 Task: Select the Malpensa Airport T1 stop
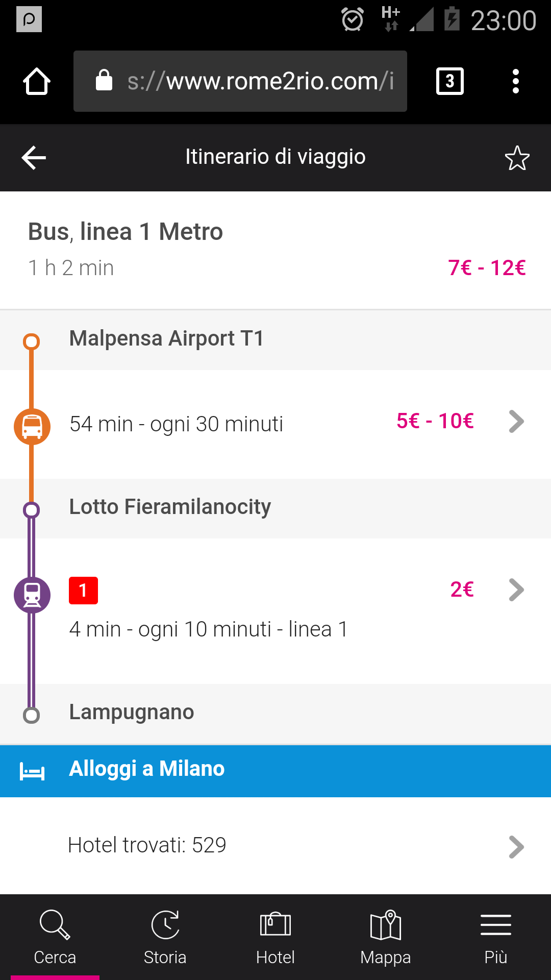[167, 339]
